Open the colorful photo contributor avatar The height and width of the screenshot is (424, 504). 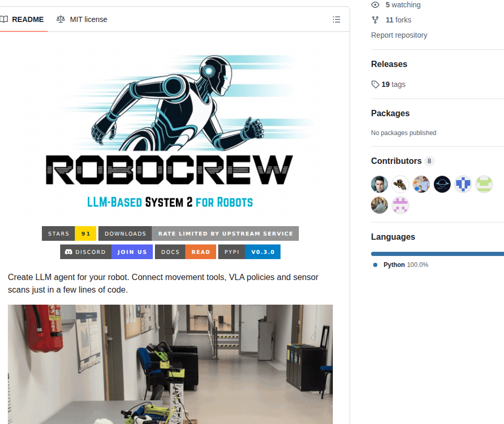point(421,184)
